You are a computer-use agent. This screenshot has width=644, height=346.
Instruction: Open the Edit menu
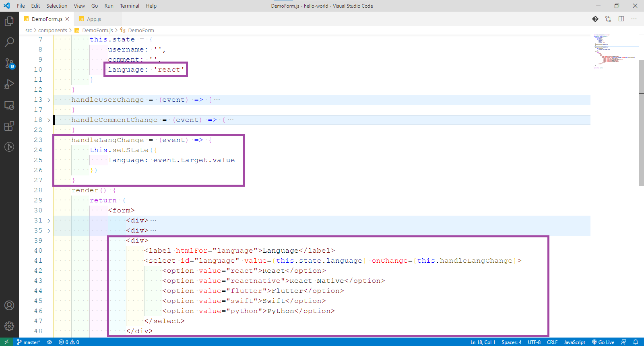pos(35,6)
